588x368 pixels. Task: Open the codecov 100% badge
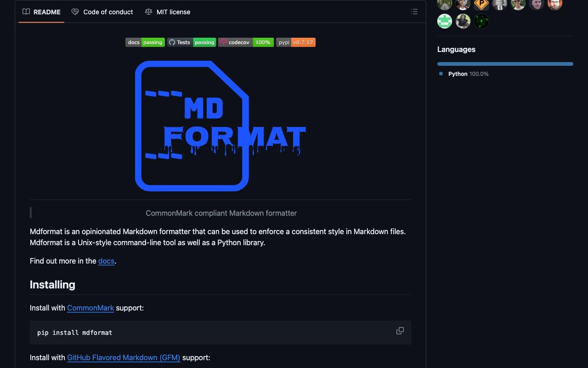tap(246, 42)
